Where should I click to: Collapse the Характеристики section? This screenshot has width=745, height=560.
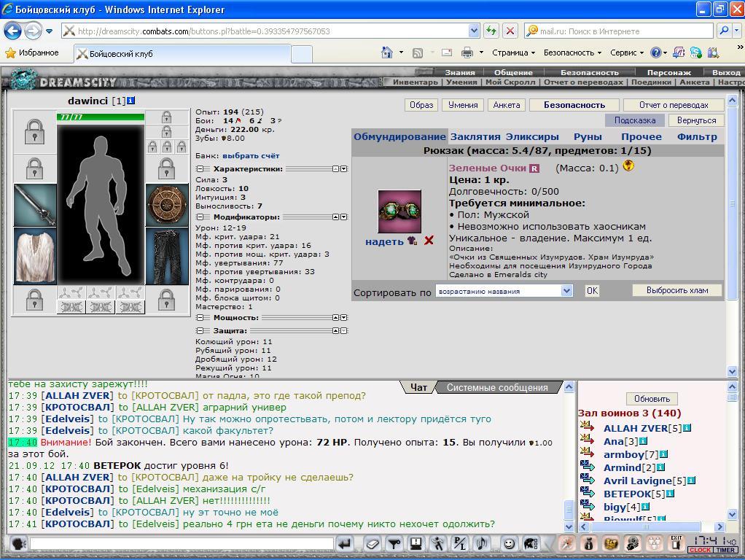(200, 168)
